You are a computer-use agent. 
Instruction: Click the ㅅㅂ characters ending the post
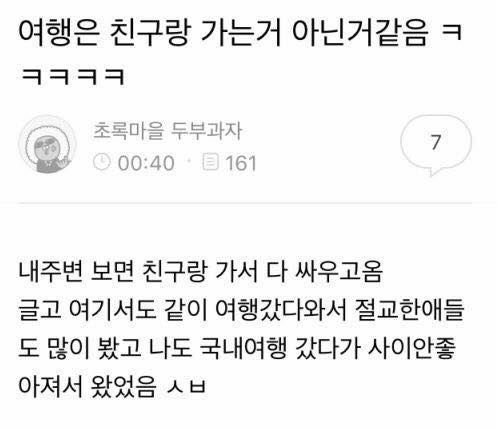click(x=186, y=387)
